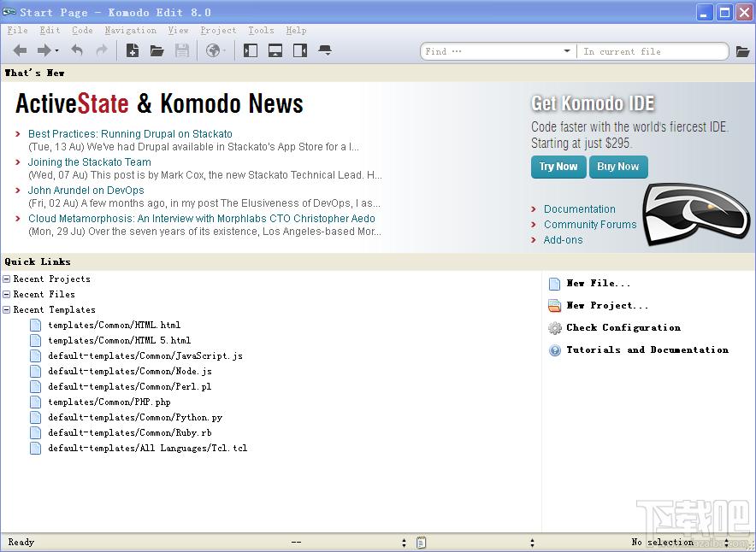The image size is (756, 552).
Task: Click the Komodo app icon in the title bar
Action: tap(9, 12)
